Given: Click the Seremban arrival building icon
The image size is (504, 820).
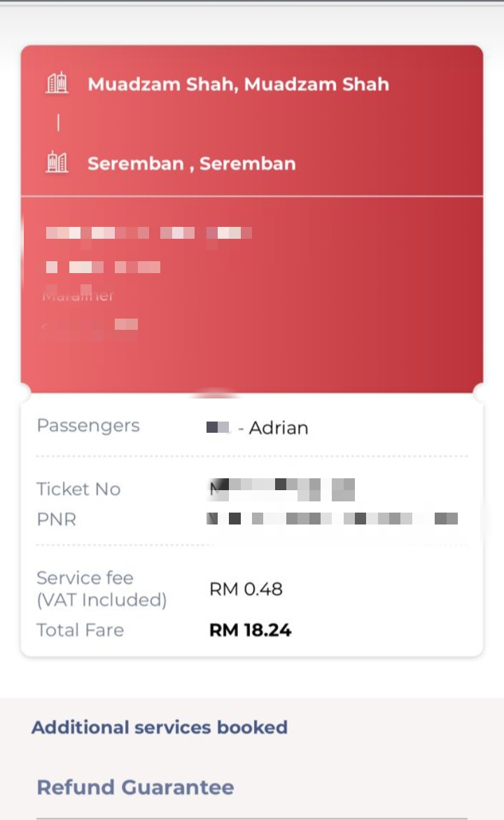Looking at the screenshot, I should point(57,162).
